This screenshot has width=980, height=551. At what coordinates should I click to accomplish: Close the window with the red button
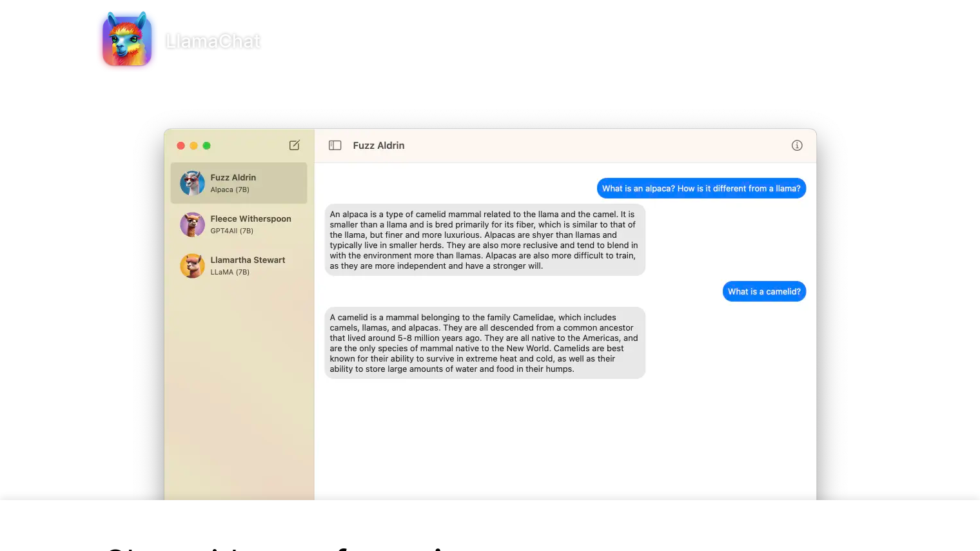pos(181,146)
